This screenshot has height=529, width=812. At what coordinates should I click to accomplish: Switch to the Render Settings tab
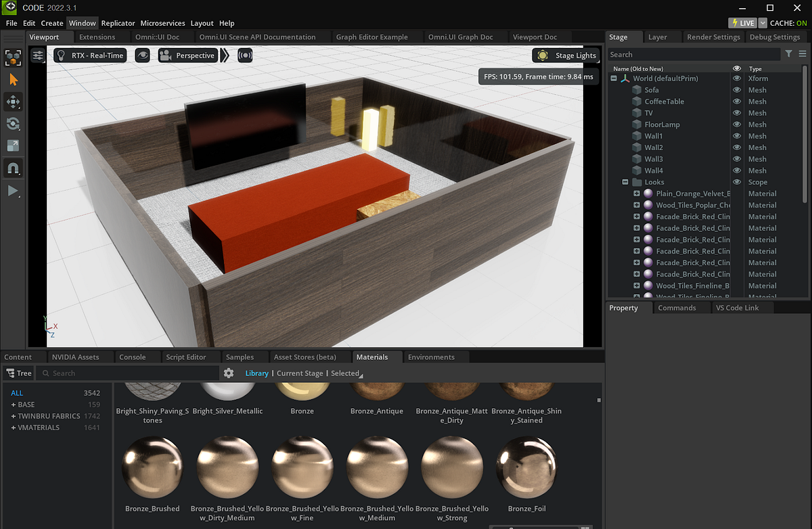[x=713, y=37]
